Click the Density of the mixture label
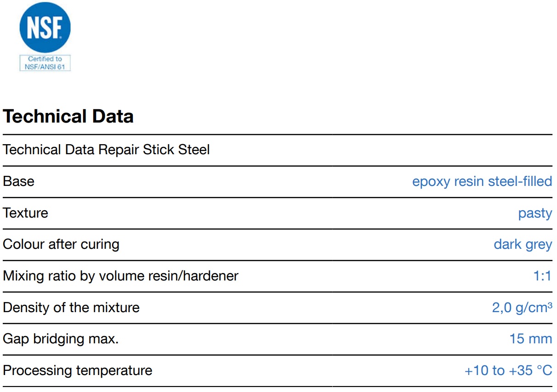The width and height of the screenshot is (557, 392). pyautogui.click(x=71, y=307)
